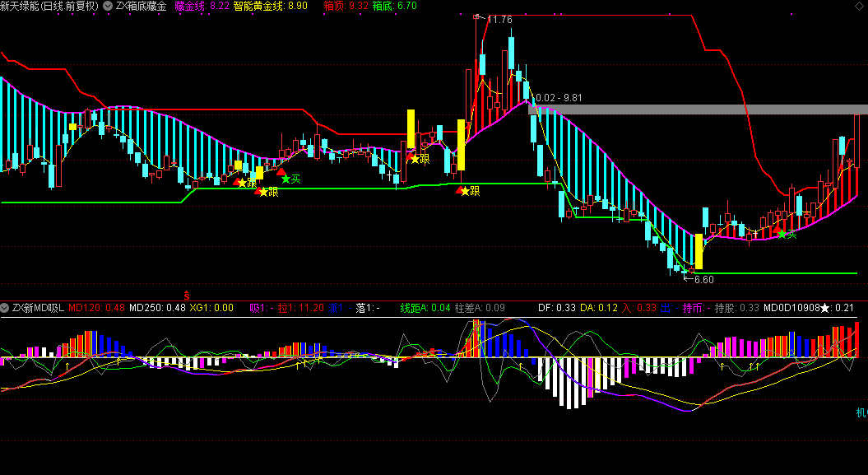Click the 入: 0.33 readout
The width and height of the screenshot is (868, 475).
pos(638,308)
